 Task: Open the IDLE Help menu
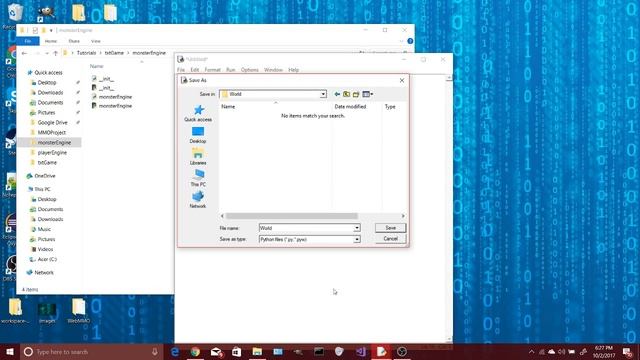pyautogui.click(x=293, y=70)
